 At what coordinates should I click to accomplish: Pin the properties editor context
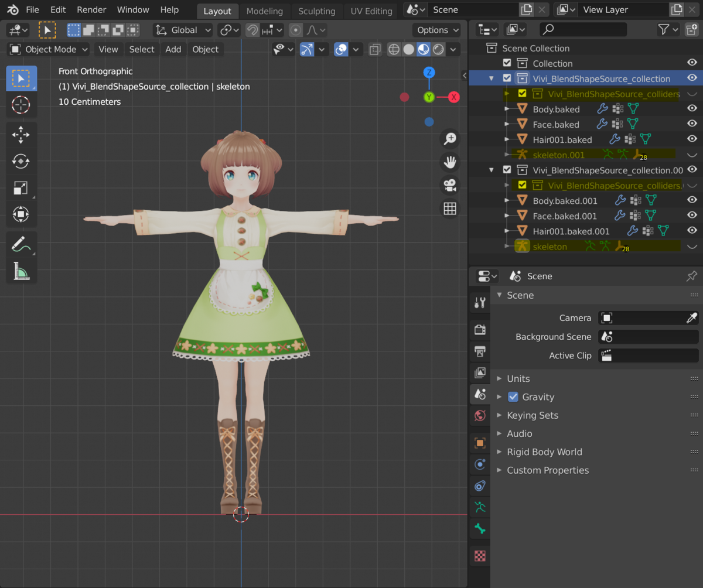pos(692,276)
